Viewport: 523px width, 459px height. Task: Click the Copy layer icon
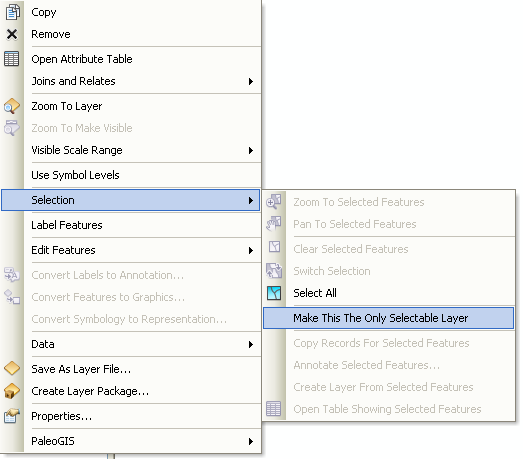tap(12, 12)
